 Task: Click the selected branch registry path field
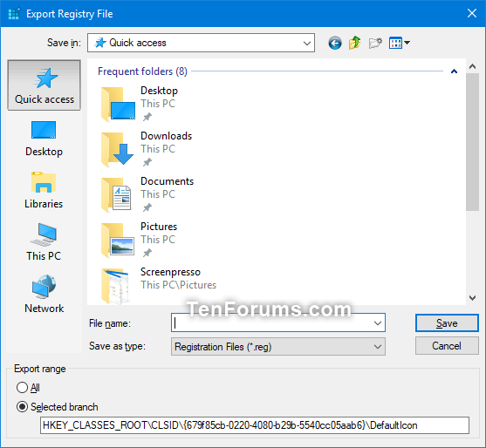(255, 425)
